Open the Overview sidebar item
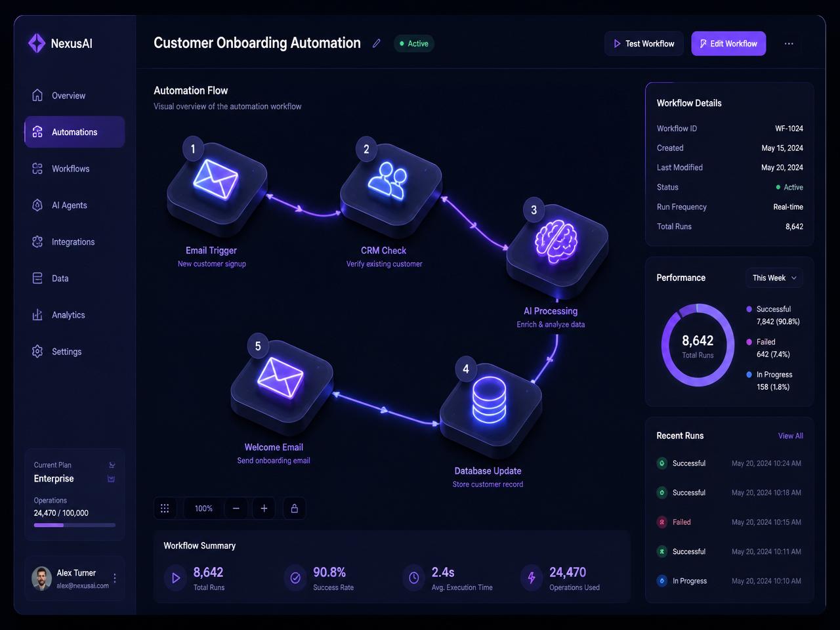 click(x=74, y=95)
